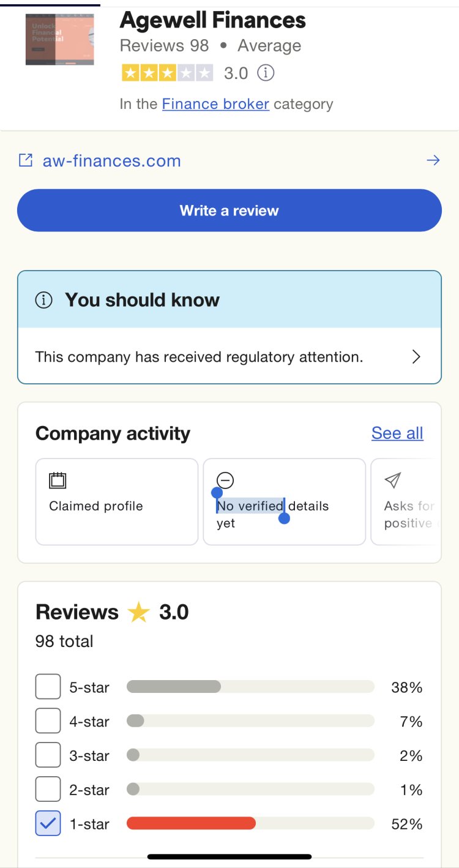Uncheck the 1-star filter checkbox
459x868 pixels.
(x=48, y=823)
